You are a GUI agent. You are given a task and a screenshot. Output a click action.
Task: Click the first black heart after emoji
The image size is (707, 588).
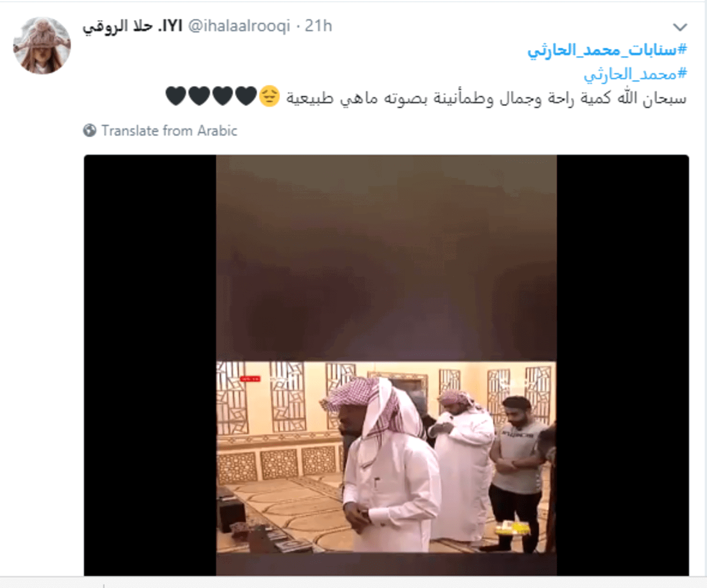tap(246, 96)
